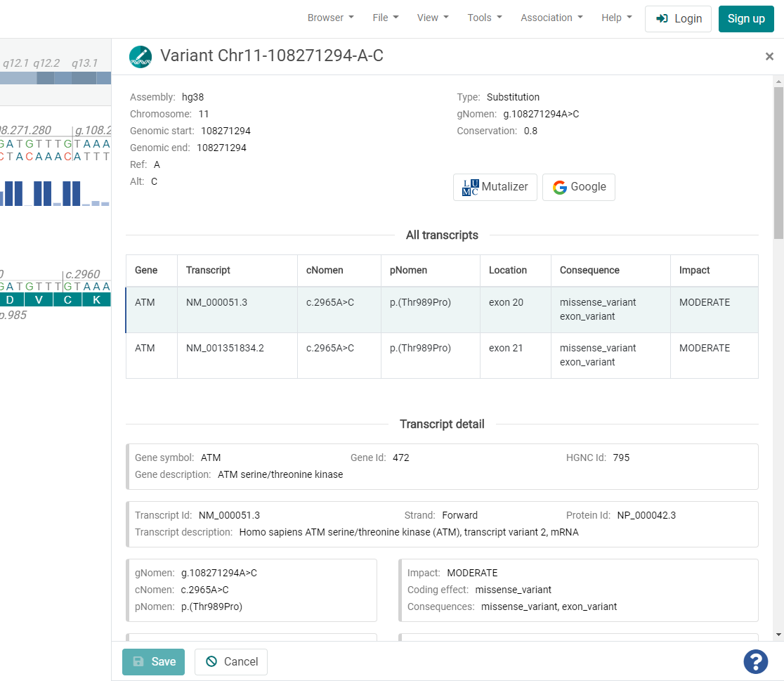The width and height of the screenshot is (784, 681).
Task: Cancel the variant dialog
Action: [x=231, y=661]
